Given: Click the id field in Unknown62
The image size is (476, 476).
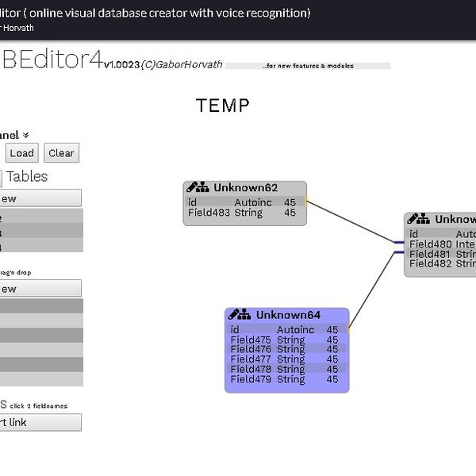Looking at the screenshot, I should [192, 202].
